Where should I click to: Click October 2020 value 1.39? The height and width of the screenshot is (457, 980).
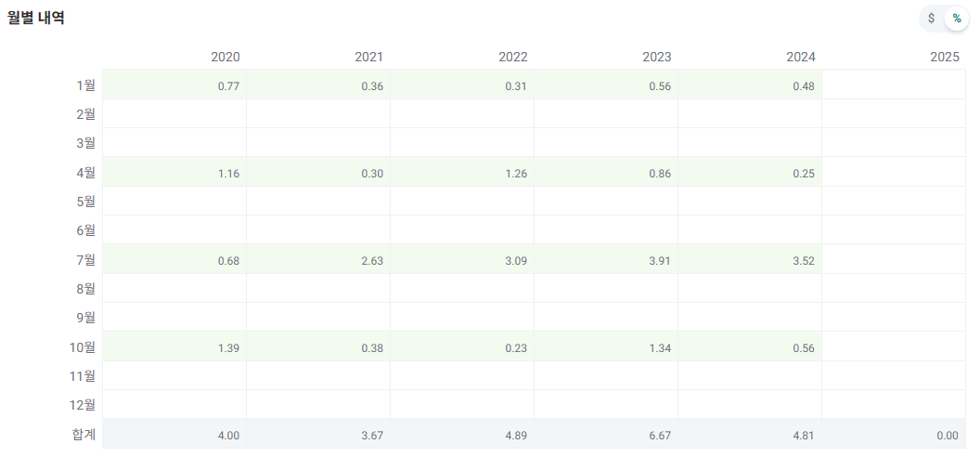click(228, 348)
